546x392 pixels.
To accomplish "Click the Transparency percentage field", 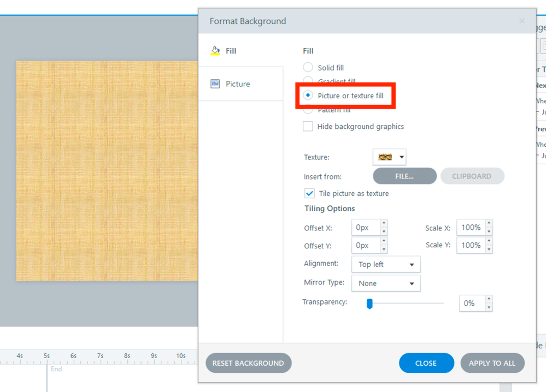I will tap(472, 304).
